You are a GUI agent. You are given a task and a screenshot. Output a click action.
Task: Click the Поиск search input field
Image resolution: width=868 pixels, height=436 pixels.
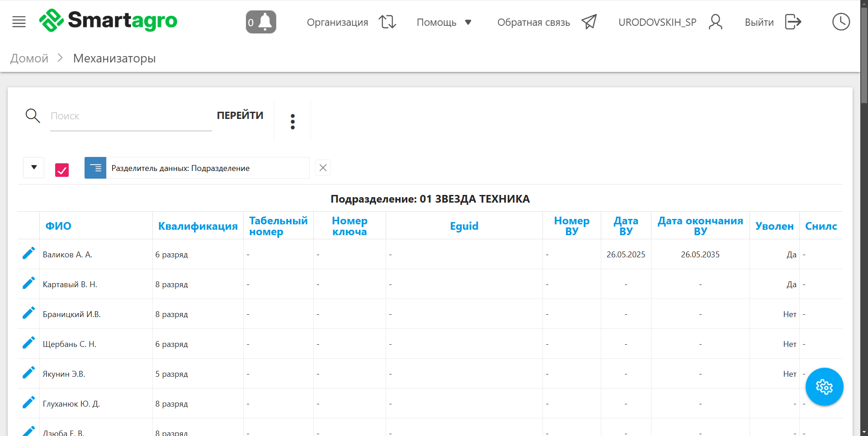(x=131, y=116)
